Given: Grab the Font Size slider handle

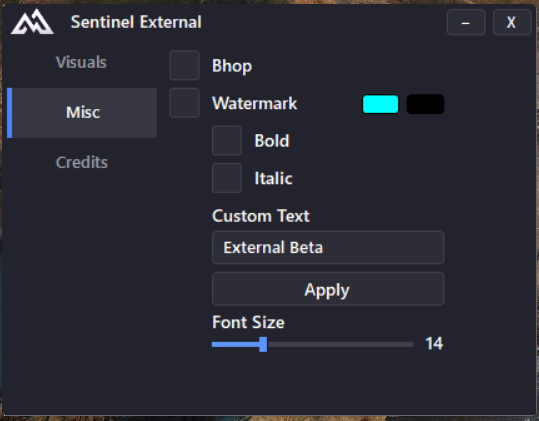Looking at the screenshot, I should coord(263,344).
